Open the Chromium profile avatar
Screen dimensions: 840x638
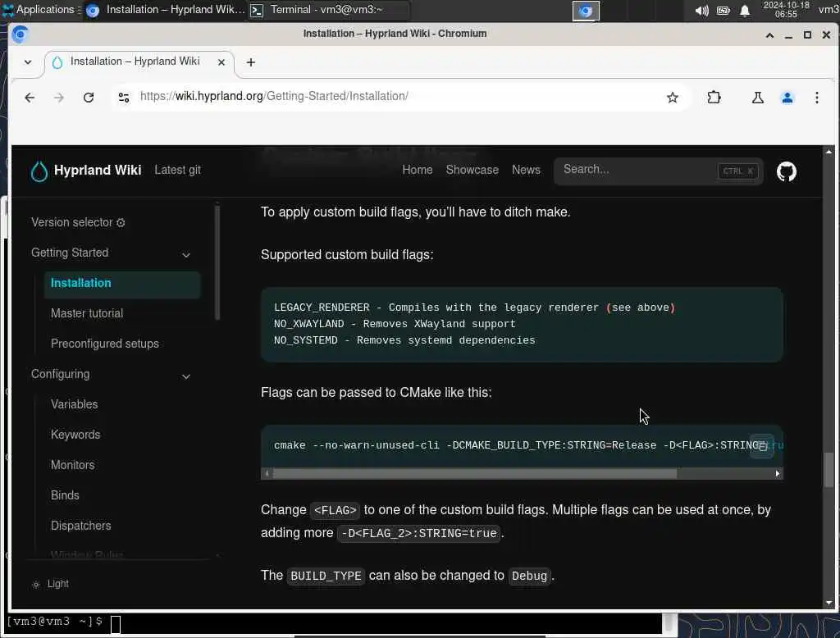tap(787, 97)
